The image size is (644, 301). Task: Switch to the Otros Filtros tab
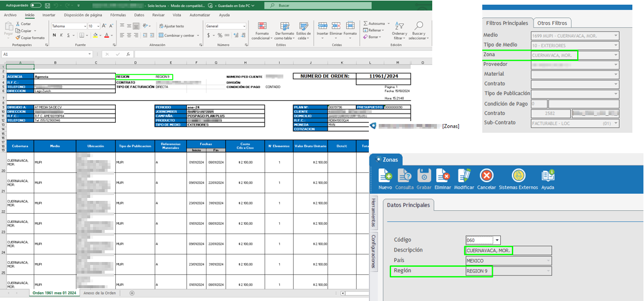pyautogui.click(x=553, y=23)
